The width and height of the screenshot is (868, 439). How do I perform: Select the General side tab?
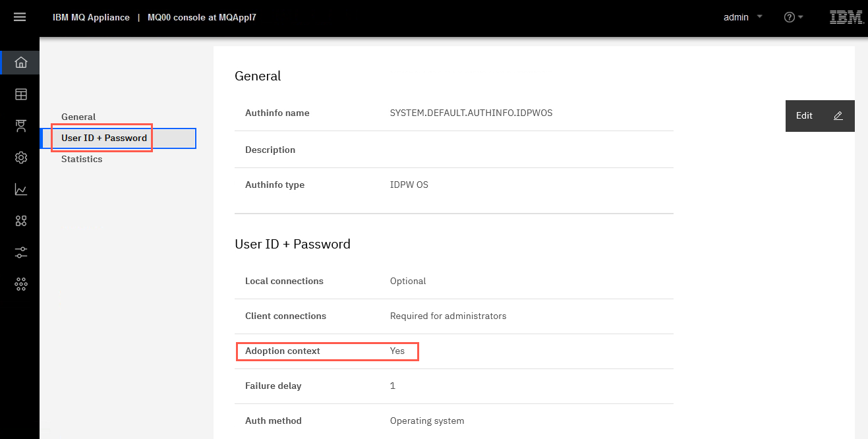pos(78,117)
